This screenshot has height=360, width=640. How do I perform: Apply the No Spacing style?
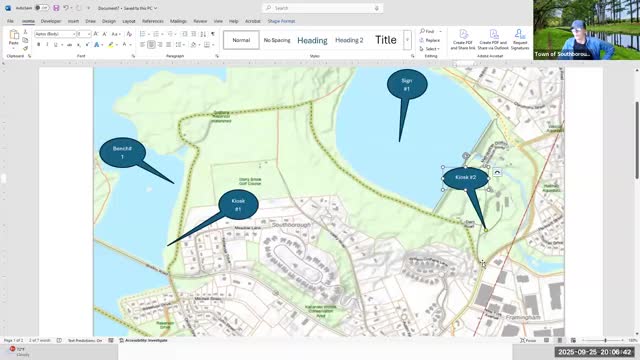(x=277, y=40)
